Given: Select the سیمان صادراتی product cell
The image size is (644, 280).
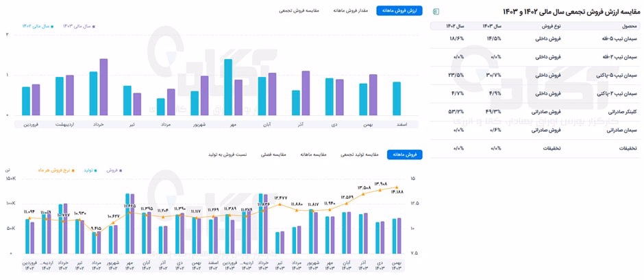Looking at the screenshot, I should pyautogui.click(x=623, y=130).
